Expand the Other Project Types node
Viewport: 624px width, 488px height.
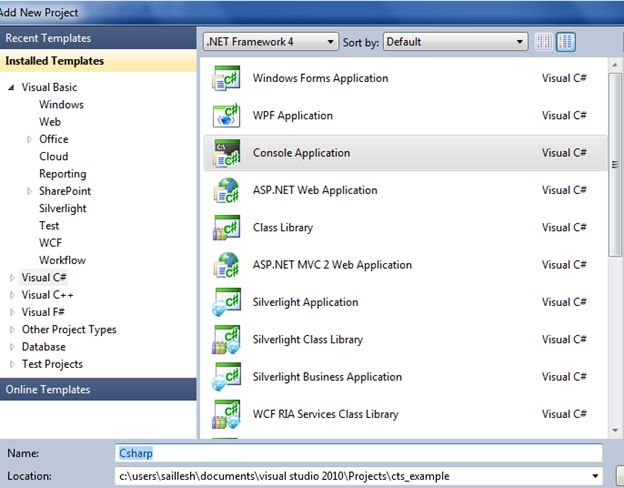[12, 330]
